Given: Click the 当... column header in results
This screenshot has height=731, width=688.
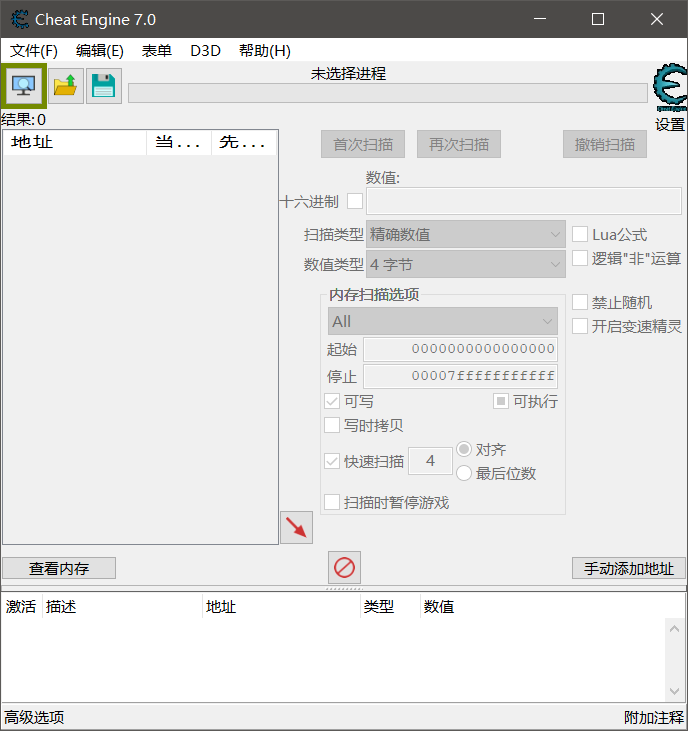Looking at the screenshot, I should point(179,142).
